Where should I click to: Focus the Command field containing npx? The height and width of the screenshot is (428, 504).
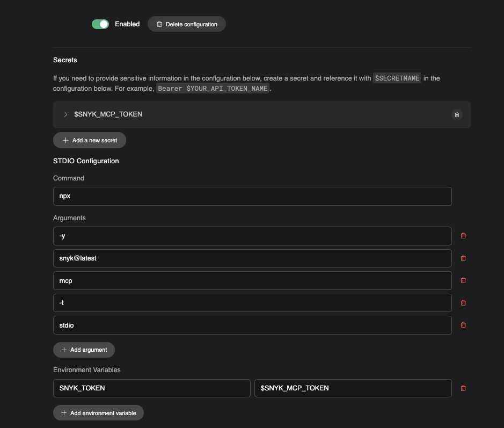click(x=252, y=196)
